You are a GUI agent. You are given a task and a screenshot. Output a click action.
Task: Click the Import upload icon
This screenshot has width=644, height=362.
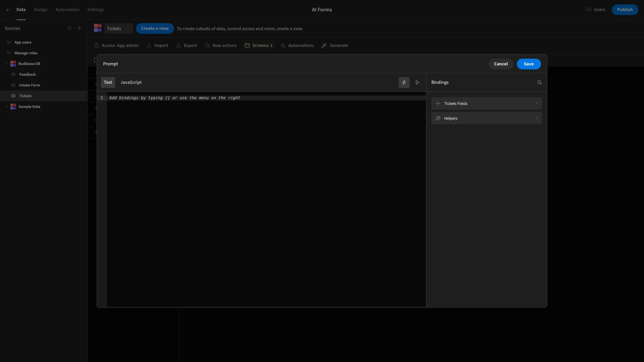coord(149,45)
